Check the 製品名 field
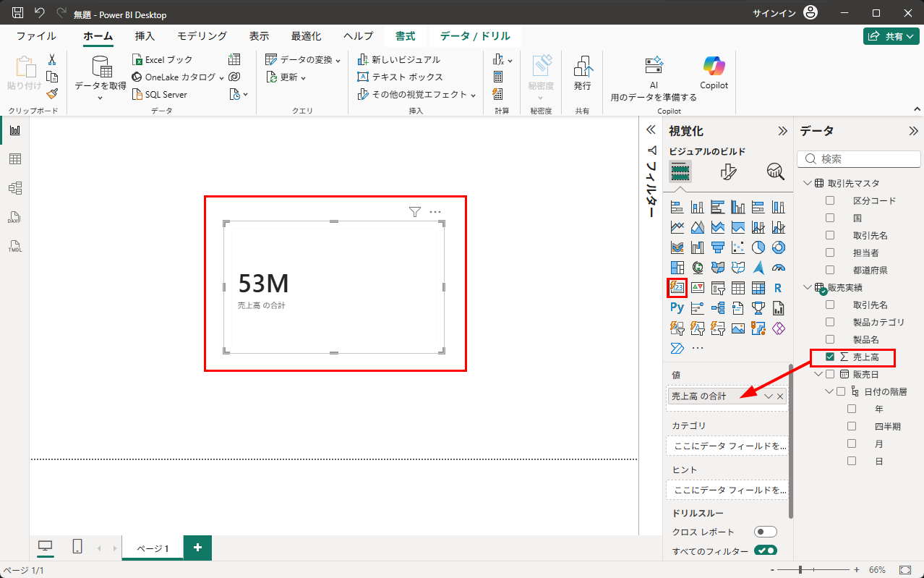Image resolution: width=924 pixels, height=578 pixels. pyautogui.click(x=830, y=339)
